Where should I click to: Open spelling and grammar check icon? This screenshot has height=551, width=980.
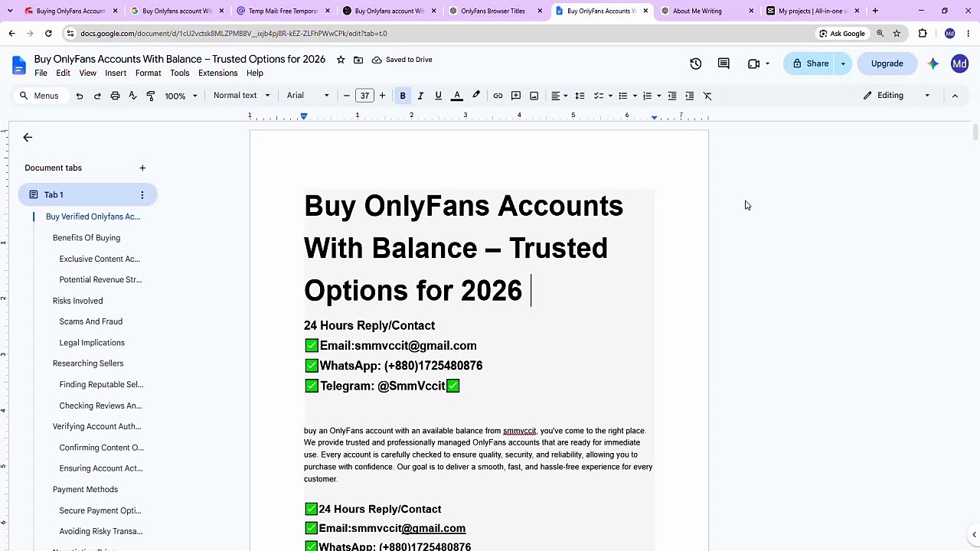tap(132, 96)
